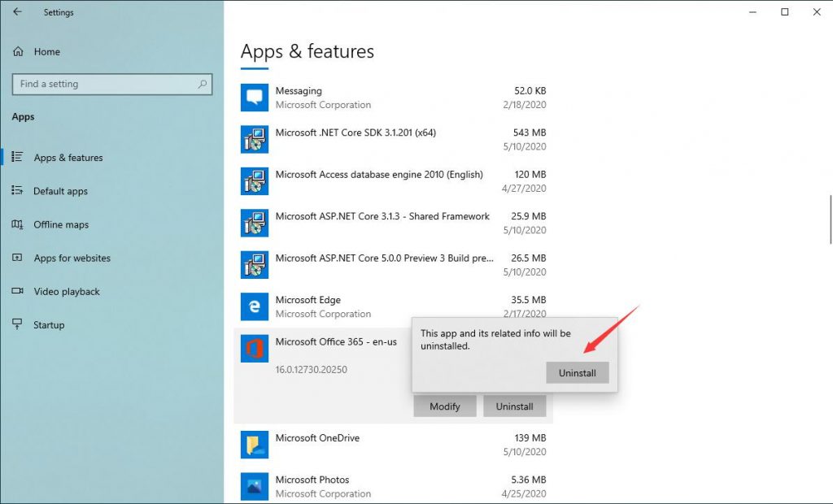This screenshot has width=833, height=504.
Task: Click the back arrow in Settings
Action: tap(18, 11)
